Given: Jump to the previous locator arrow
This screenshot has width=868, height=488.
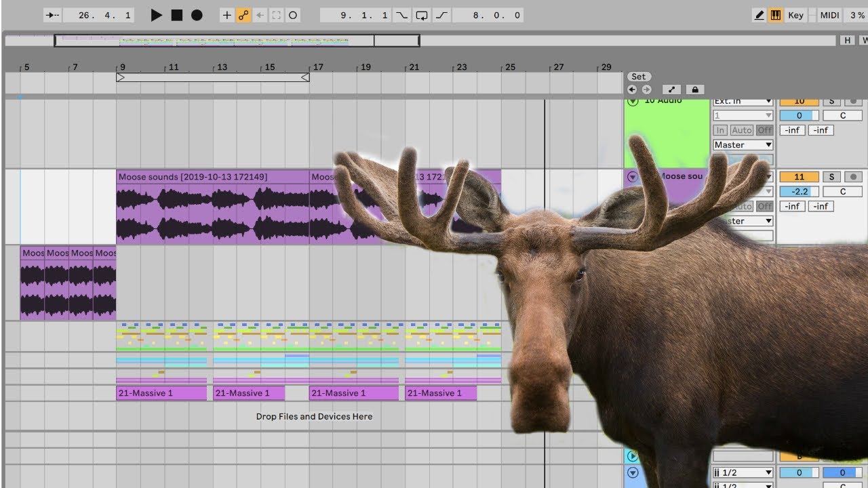Looking at the screenshot, I should [632, 89].
